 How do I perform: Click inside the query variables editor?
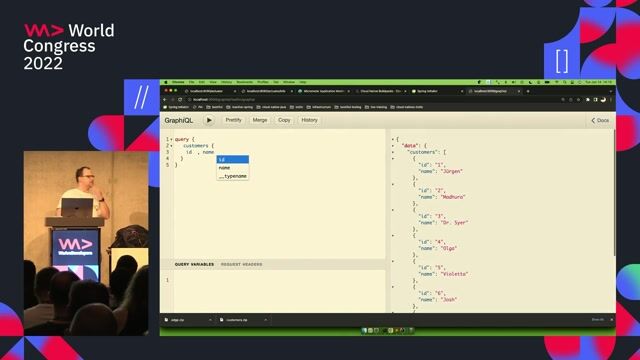tap(279, 291)
